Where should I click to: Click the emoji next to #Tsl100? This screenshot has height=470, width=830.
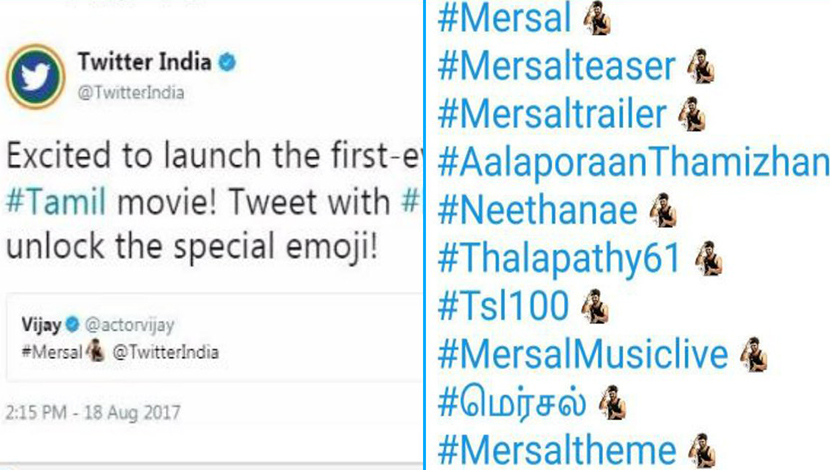pos(595,306)
